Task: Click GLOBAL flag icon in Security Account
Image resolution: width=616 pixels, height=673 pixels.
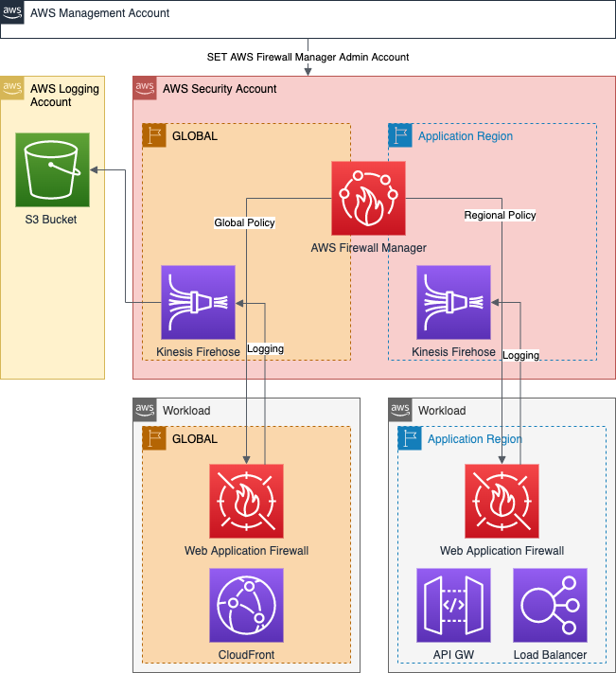Action: [x=154, y=135]
